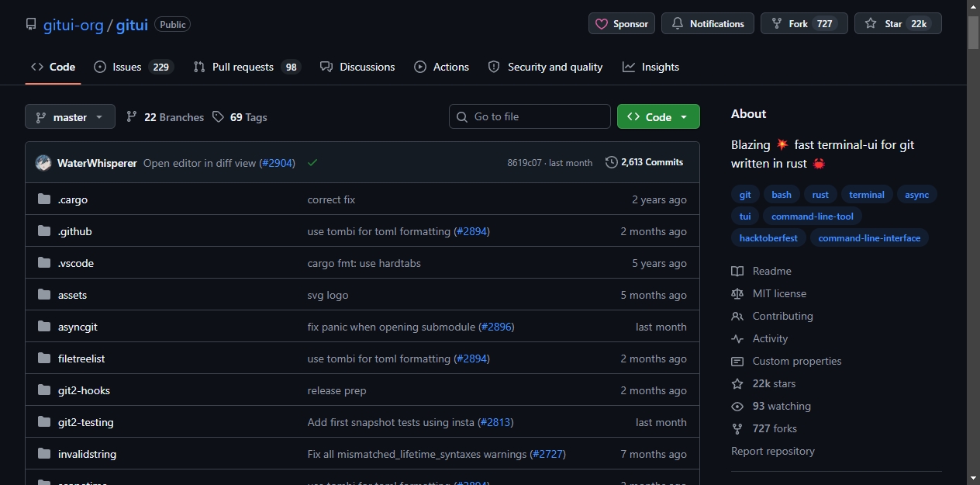Screen dimensions: 980x485
Task: Expand the green Code dropdown button
Action: tap(658, 116)
